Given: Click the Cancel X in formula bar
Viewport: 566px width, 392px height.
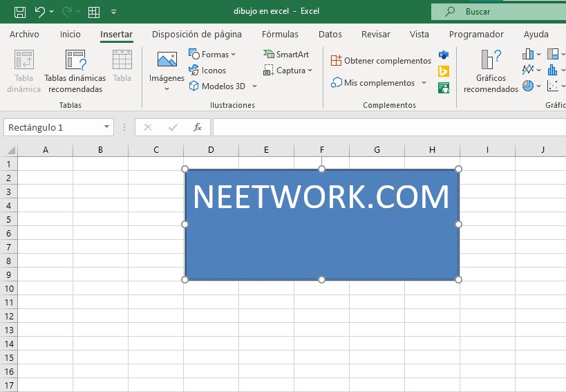Looking at the screenshot, I should [x=148, y=127].
